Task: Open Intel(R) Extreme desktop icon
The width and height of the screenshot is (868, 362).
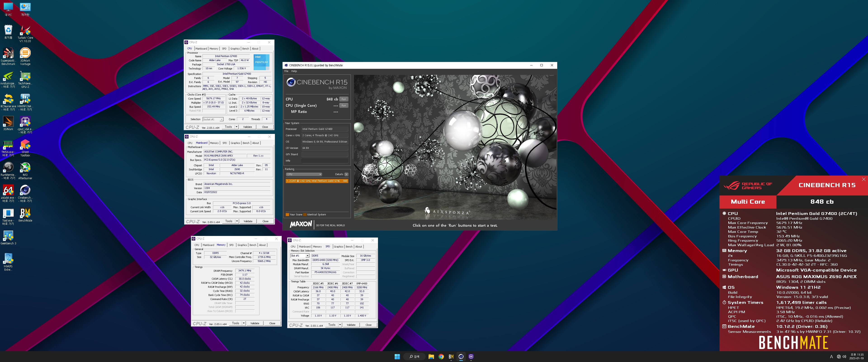Action: (8, 262)
